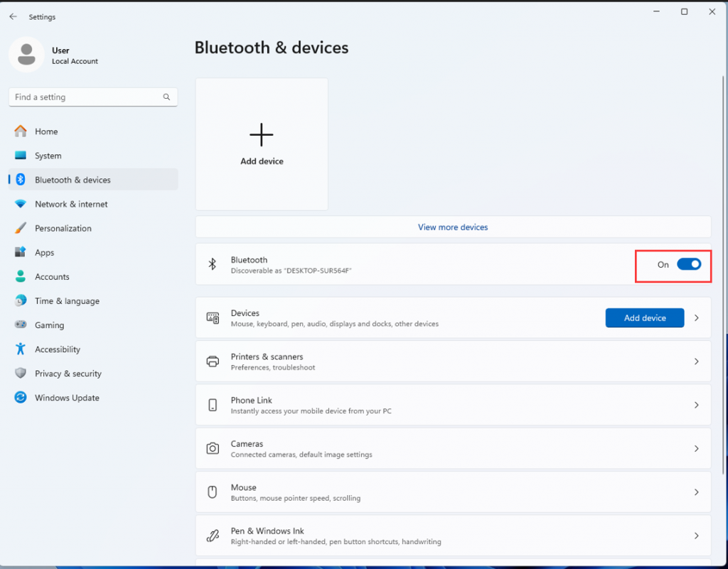
Task: Click the Pen & Windows Ink pen icon
Action: tap(213, 536)
